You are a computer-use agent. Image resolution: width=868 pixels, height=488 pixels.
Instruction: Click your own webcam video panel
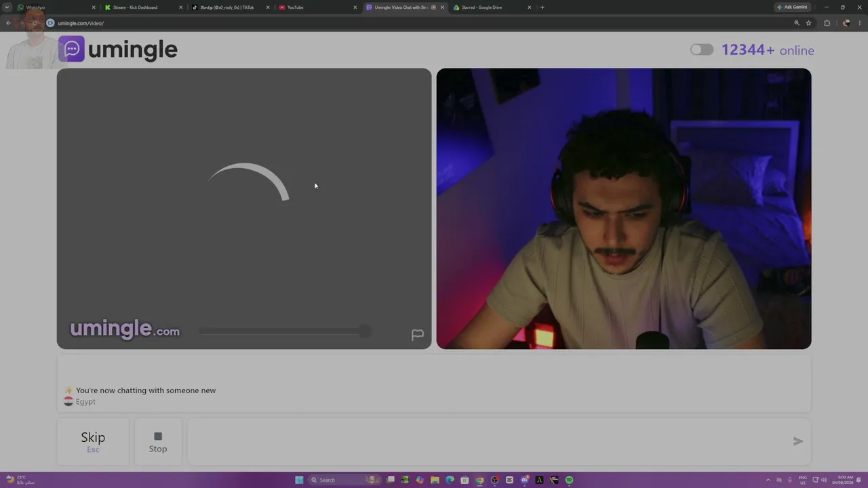pos(624,209)
